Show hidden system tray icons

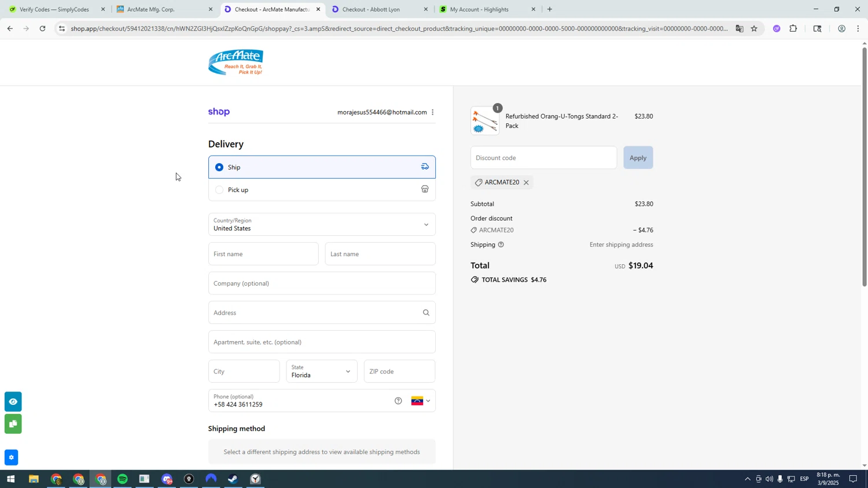pyautogui.click(x=747, y=479)
